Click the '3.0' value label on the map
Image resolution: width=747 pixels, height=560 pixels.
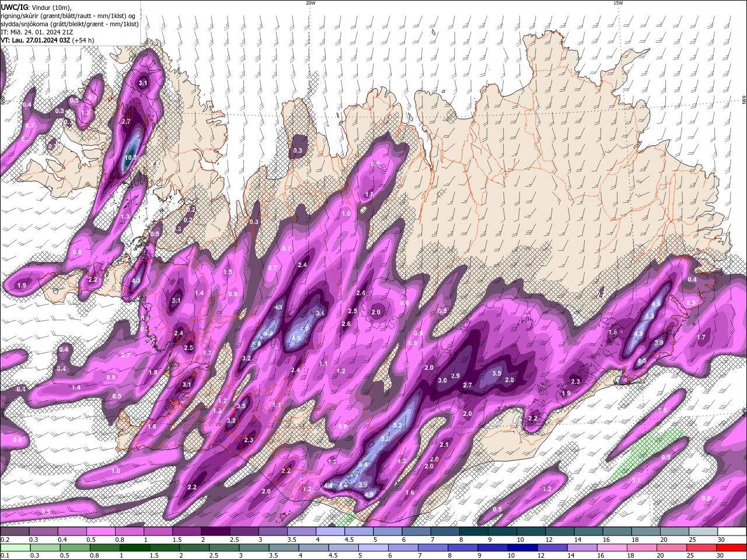tap(442, 380)
